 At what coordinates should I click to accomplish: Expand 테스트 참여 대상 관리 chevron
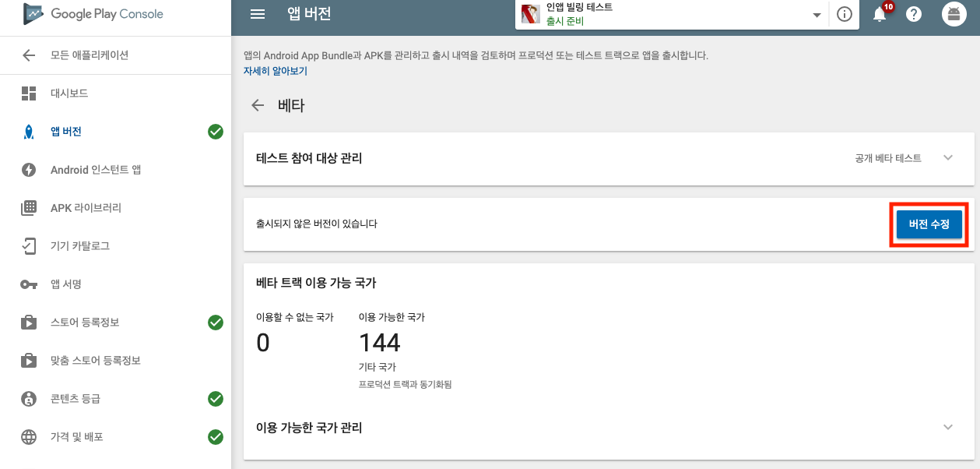click(x=947, y=157)
